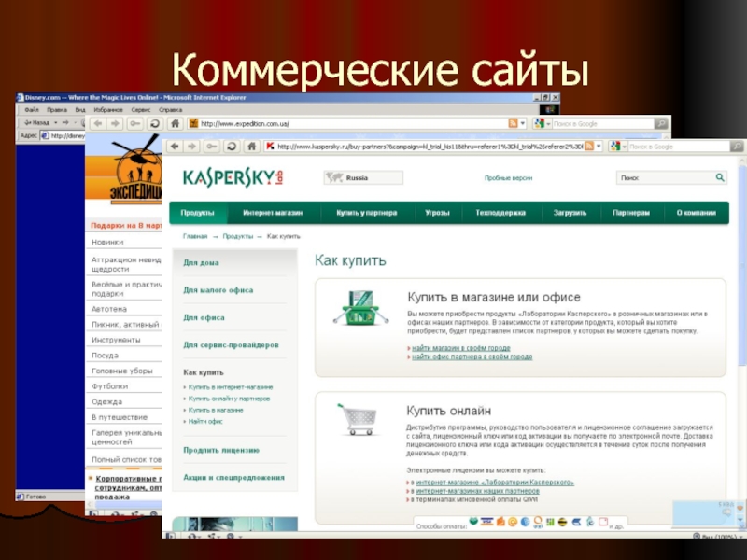
Task: Go forward in the Kaspersky browser window
Action: pos(191,147)
